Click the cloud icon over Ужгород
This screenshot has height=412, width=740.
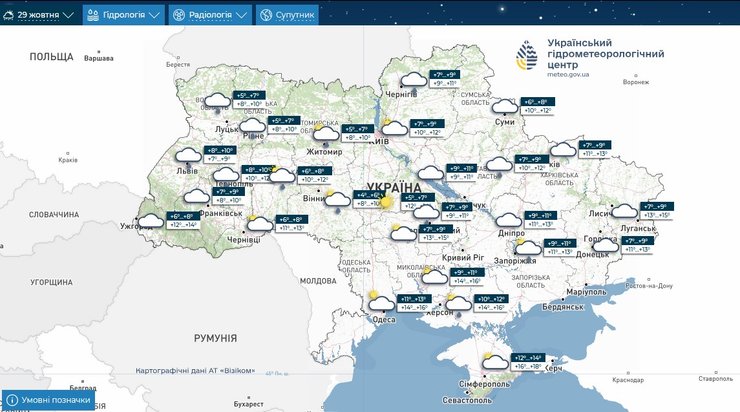point(151,220)
